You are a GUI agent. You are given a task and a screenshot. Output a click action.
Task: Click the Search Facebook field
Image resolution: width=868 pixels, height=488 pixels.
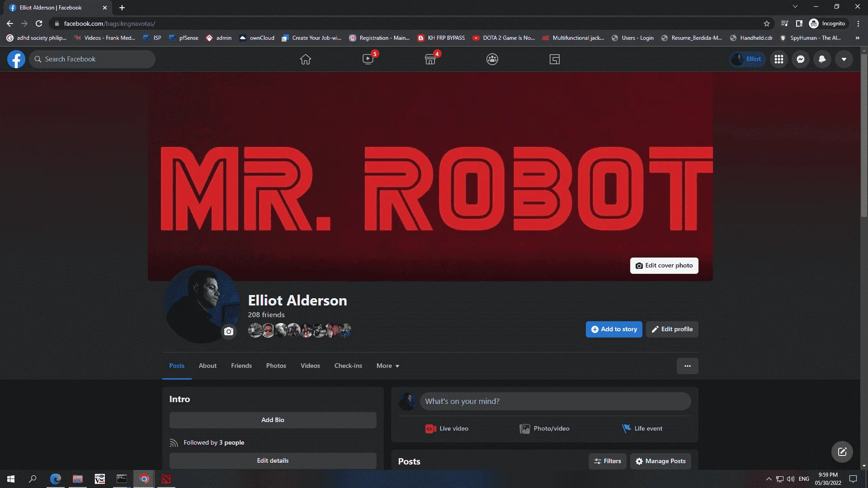92,59
